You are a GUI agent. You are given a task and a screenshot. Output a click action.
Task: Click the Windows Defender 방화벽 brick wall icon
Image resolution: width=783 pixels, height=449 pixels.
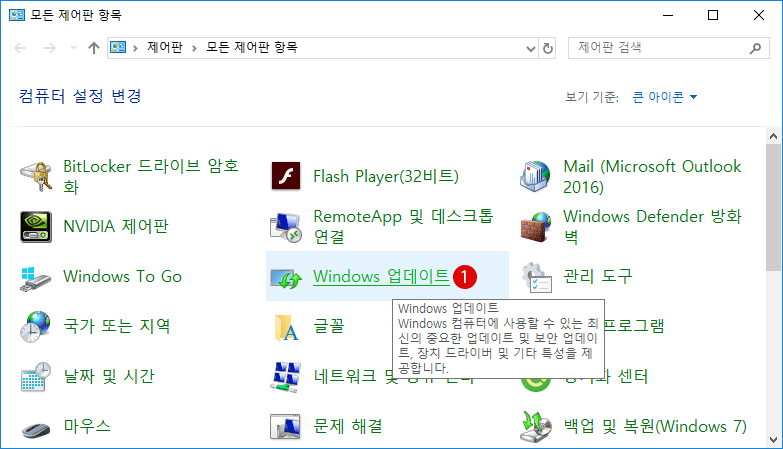pos(536,227)
